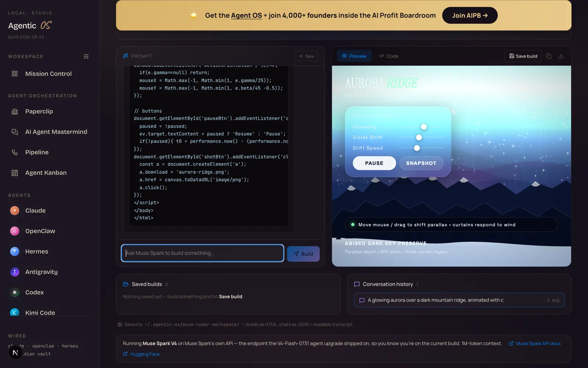Click the star icon in the banner
The width and height of the screenshot is (588, 368).
coord(194,15)
